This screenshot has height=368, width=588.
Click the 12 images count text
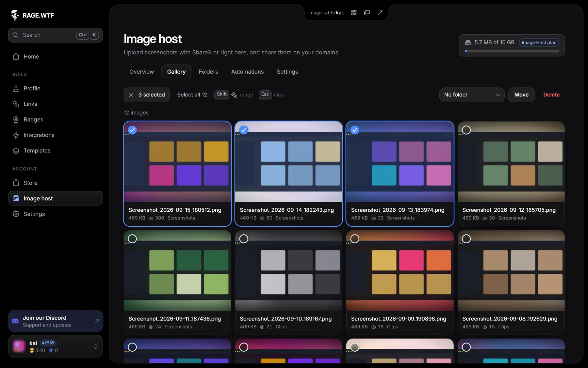(x=136, y=113)
